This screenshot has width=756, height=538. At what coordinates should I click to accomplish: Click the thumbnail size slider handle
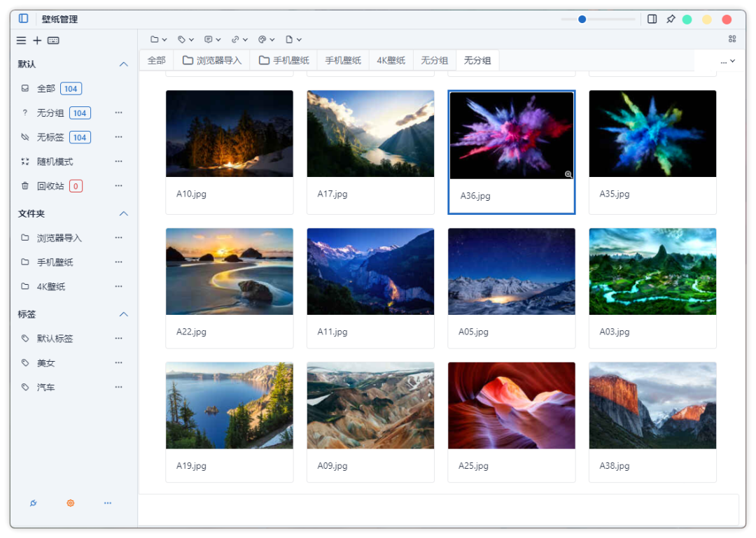[x=582, y=20]
